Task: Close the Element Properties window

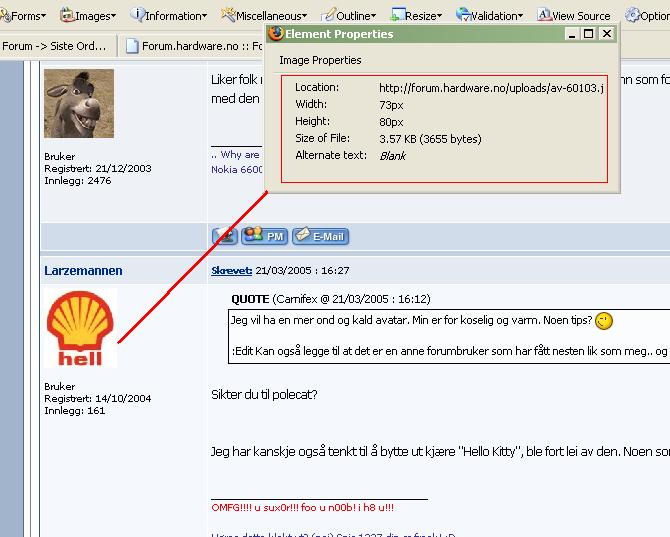Action: [607, 34]
